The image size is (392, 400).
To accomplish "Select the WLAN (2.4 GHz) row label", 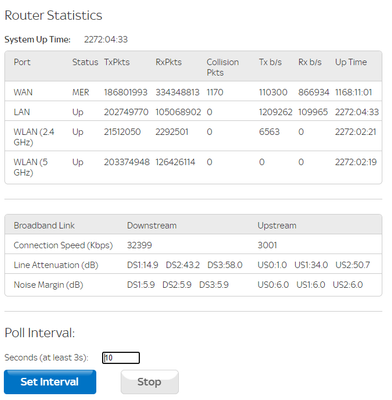I will tap(34, 137).
